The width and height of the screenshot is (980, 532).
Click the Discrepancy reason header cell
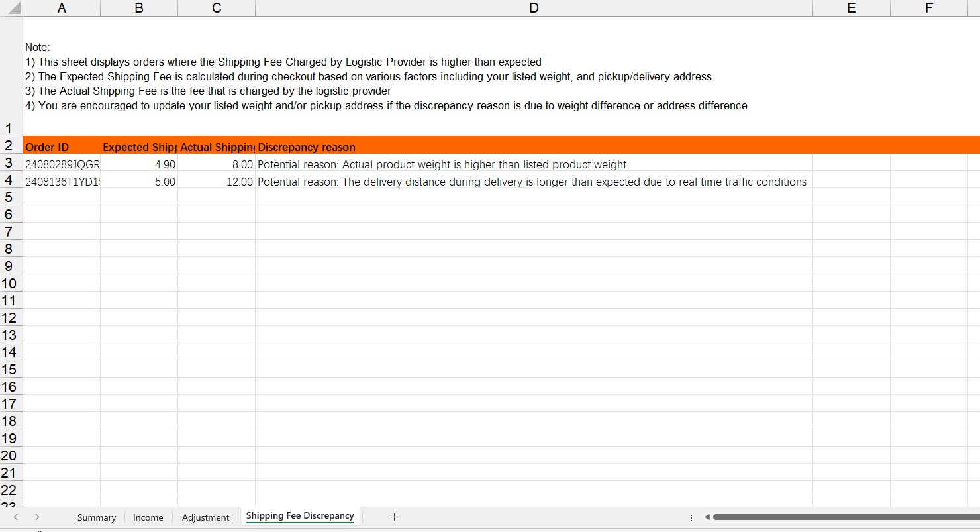pyautogui.click(x=534, y=147)
